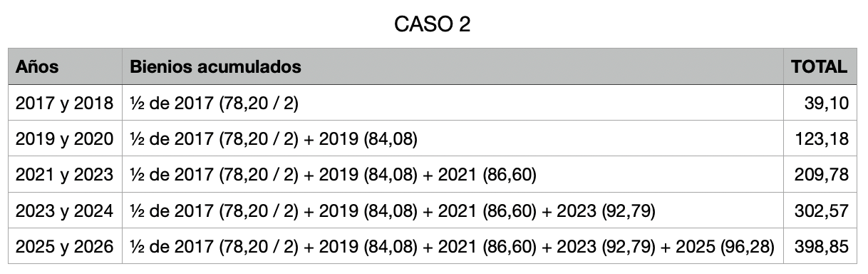Select the total value 39,10
Image resolution: width=868 pixels, height=274 pixels.
click(827, 104)
